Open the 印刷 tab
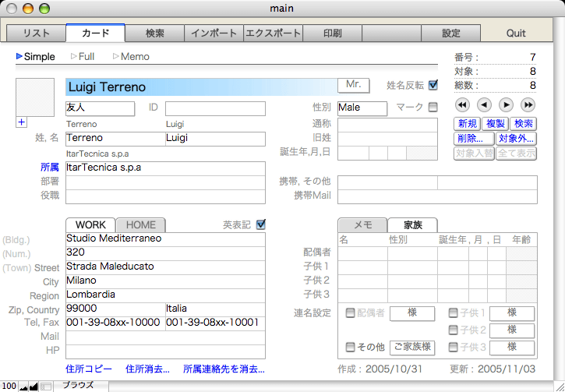565x392 pixels. tap(332, 34)
